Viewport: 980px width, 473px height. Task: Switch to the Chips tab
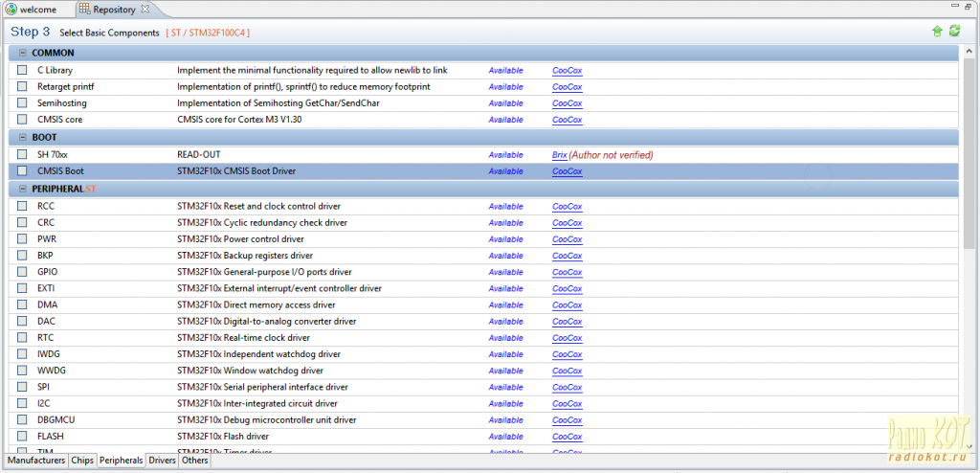click(82, 461)
